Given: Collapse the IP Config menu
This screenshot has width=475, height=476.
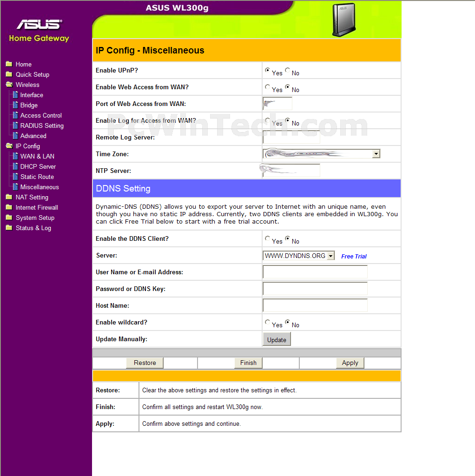Looking at the screenshot, I should point(28,146).
